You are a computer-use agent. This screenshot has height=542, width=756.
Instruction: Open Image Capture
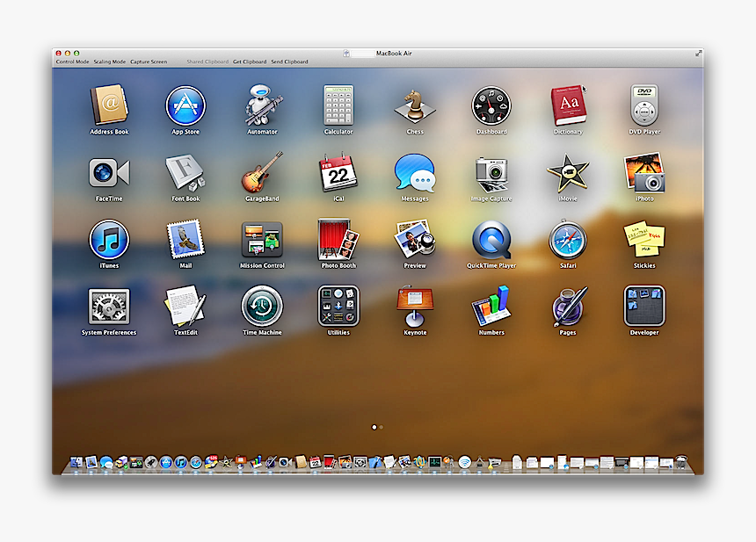point(491,173)
